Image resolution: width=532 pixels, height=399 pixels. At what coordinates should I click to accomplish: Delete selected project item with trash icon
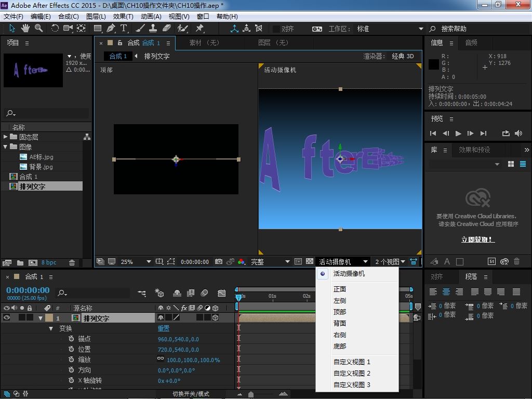[x=72, y=262]
